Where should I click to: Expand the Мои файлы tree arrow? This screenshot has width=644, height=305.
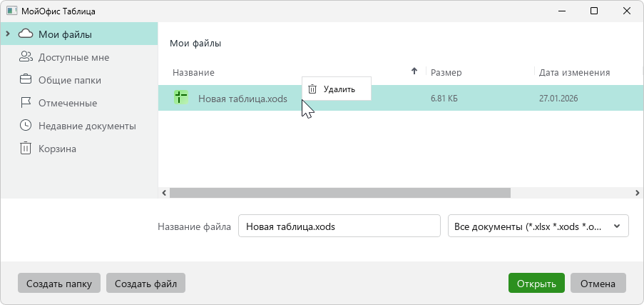click(x=7, y=34)
